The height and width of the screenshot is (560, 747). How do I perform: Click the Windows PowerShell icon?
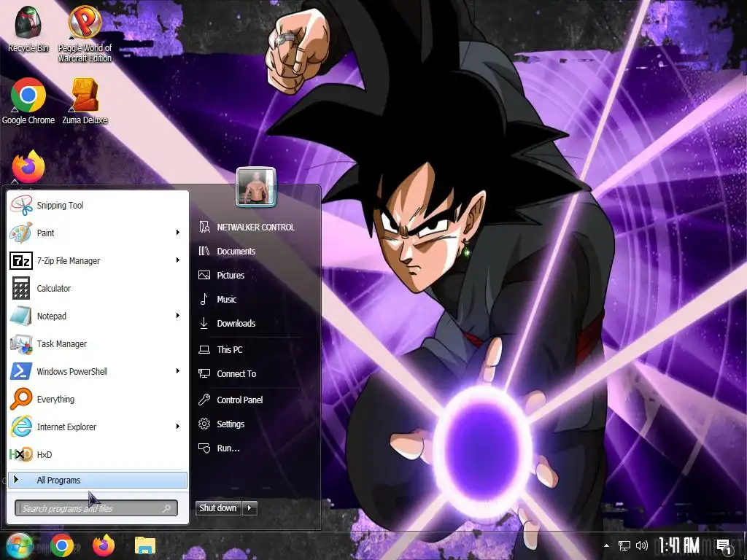21,371
